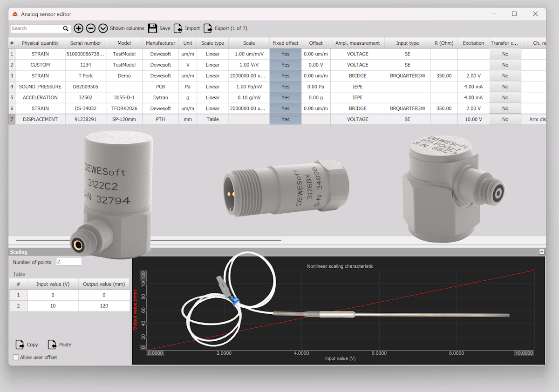
Task: Click the search magnifier in the search box
Action: point(66,28)
